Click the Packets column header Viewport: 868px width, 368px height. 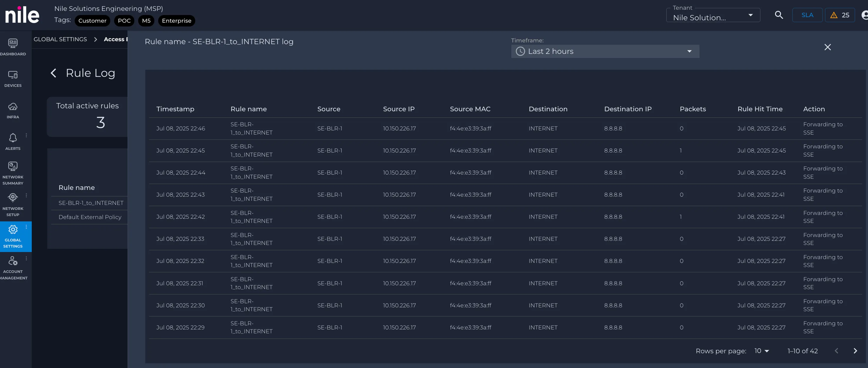[693, 109]
